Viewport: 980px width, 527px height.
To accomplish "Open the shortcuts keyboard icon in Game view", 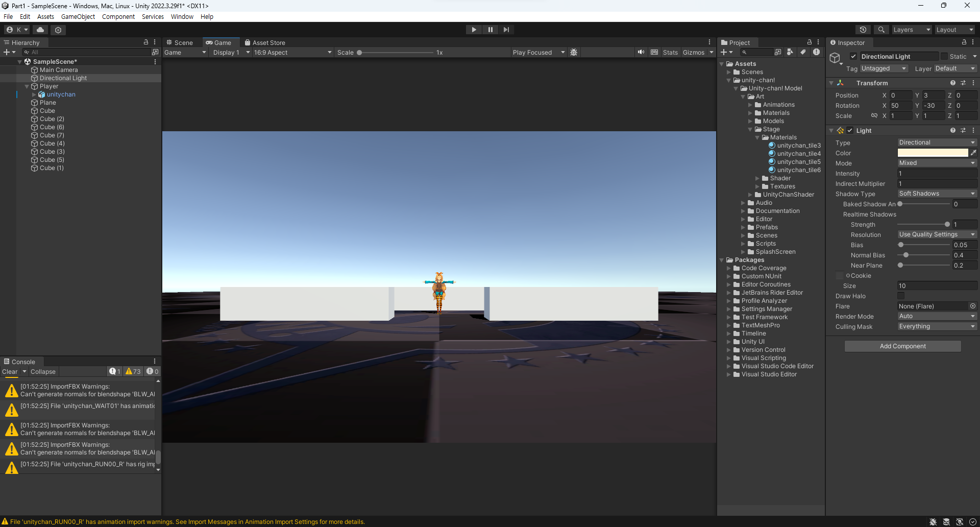I will coord(654,52).
